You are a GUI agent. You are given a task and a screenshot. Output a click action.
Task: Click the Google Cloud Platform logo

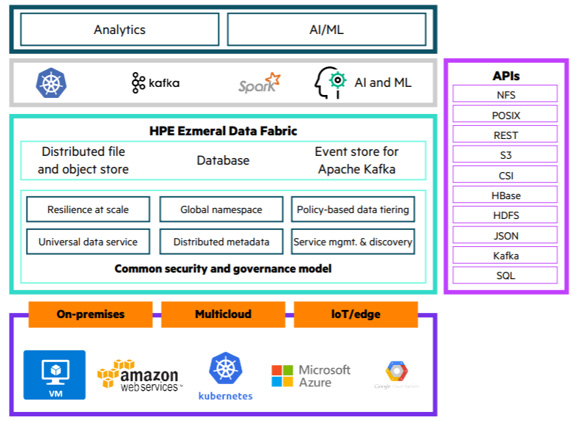[396, 375]
